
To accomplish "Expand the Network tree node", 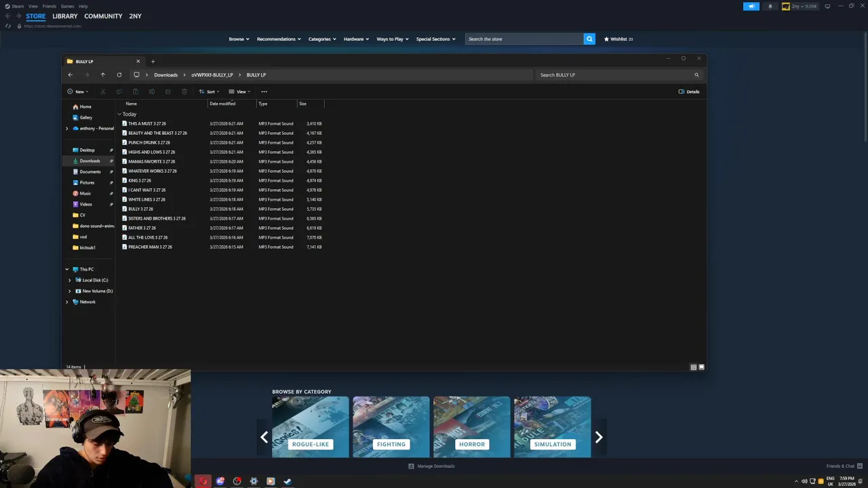I will click(x=66, y=302).
